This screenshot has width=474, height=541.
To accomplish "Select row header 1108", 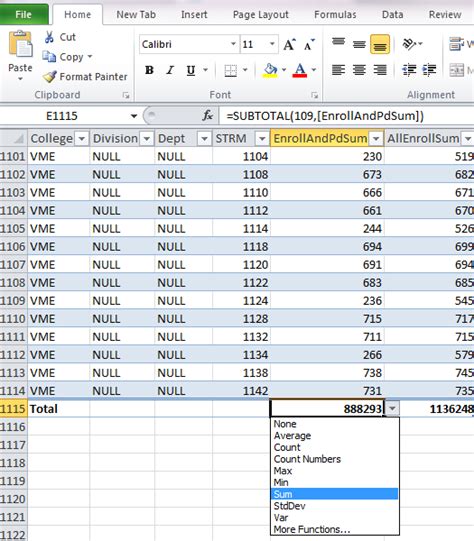I will 13,283.
